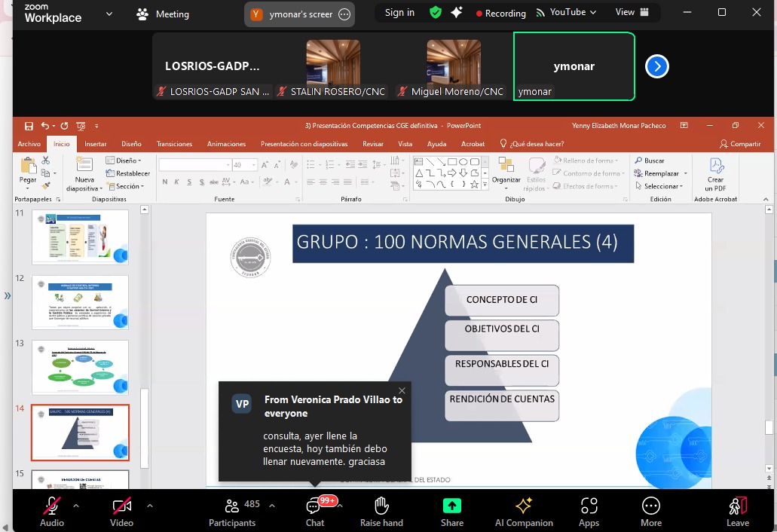Click the Miguel Moreno/CNC video thumbnail
The height and width of the screenshot is (532, 777).
(453, 62)
